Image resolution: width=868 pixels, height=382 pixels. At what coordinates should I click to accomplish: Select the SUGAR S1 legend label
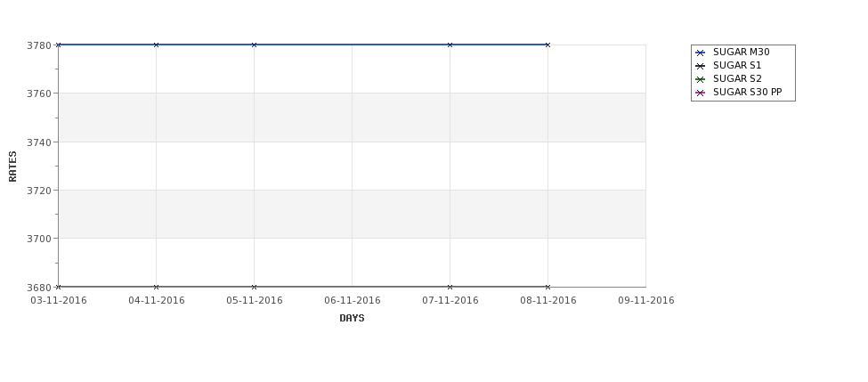click(x=737, y=66)
